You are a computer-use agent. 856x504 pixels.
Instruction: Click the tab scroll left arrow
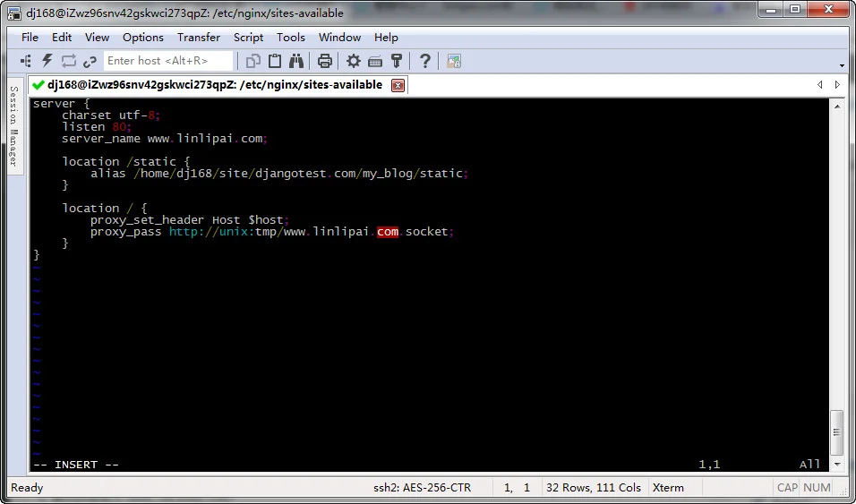[819, 85]
